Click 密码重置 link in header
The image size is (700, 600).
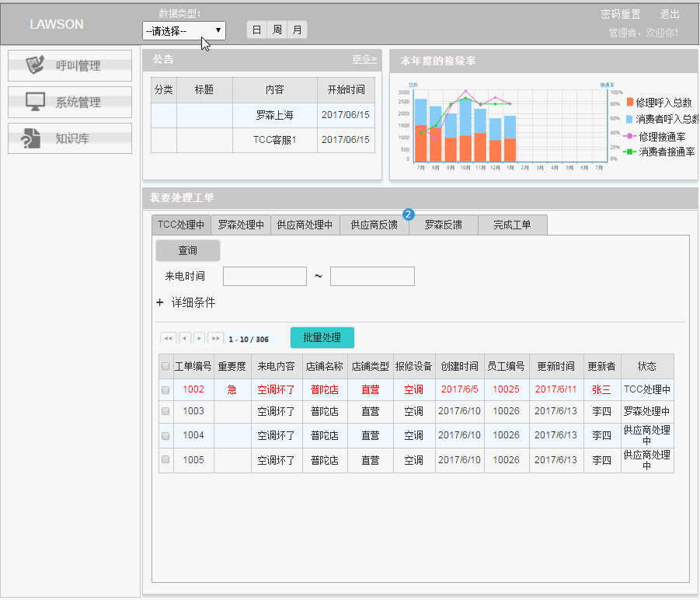pos(621,14)
